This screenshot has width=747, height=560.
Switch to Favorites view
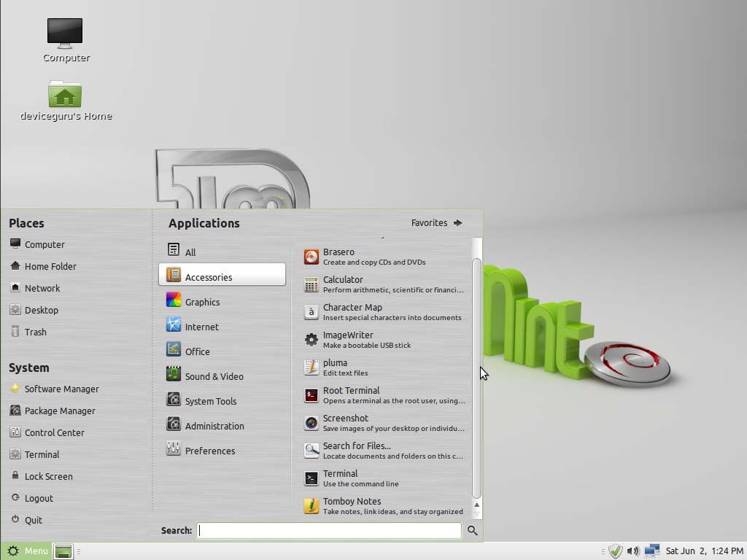pyautogui.click(x=436, y=223)
